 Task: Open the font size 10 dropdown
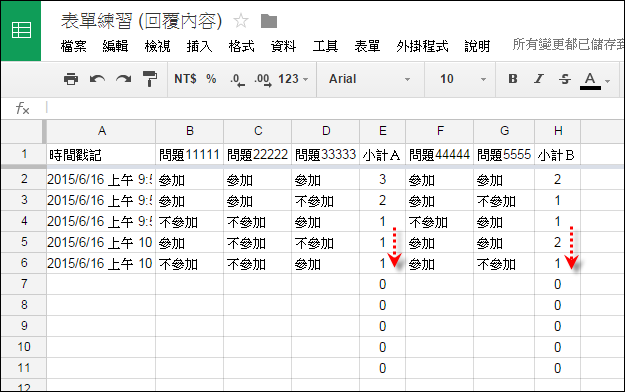coord(462,79)
